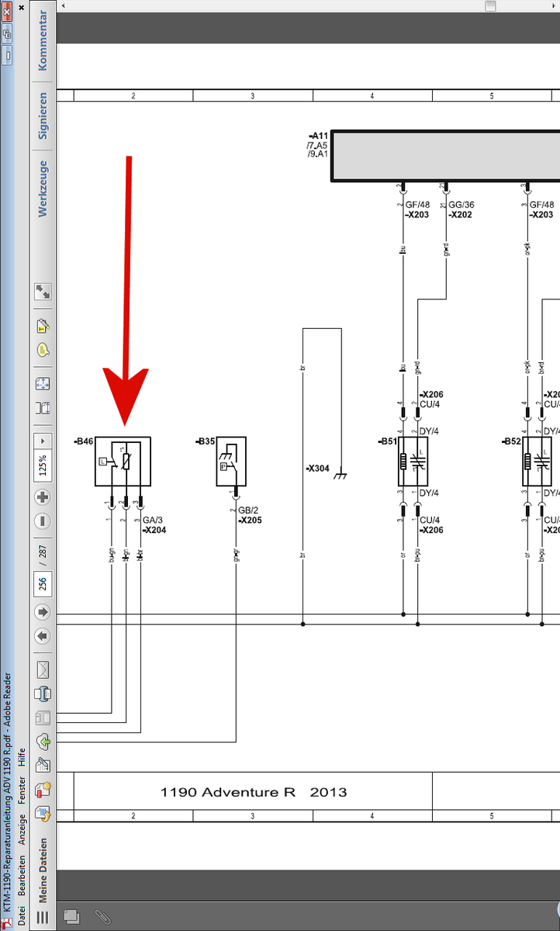Go to the previous page arrow
Viewport: 560px width, 931px height.
pyautogui.click(x=43, y=637)
